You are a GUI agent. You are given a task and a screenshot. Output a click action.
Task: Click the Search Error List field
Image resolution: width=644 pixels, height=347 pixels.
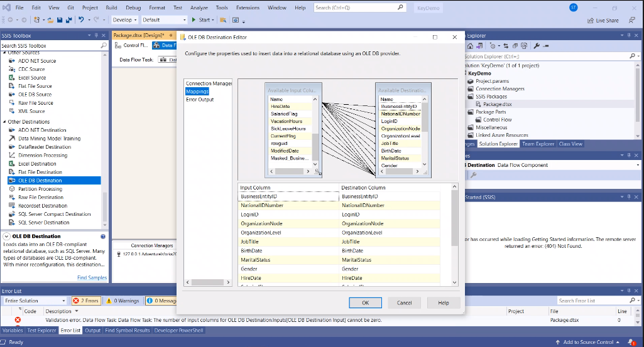[594, 301]
